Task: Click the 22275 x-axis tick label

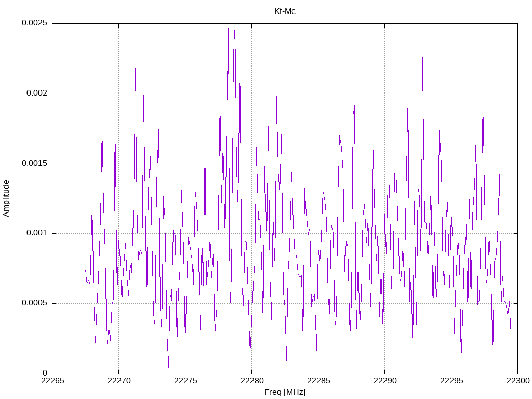Action: pyautogui.click(x=185, y=381)
